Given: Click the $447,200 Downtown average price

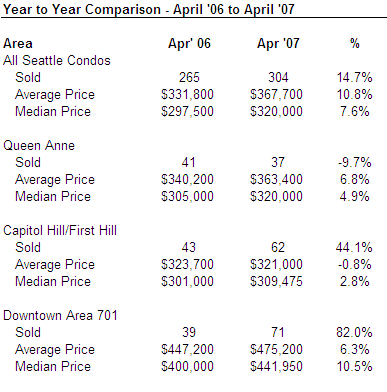Looking at the screenshot, I should pyautogui.click(x=187, y=349).
